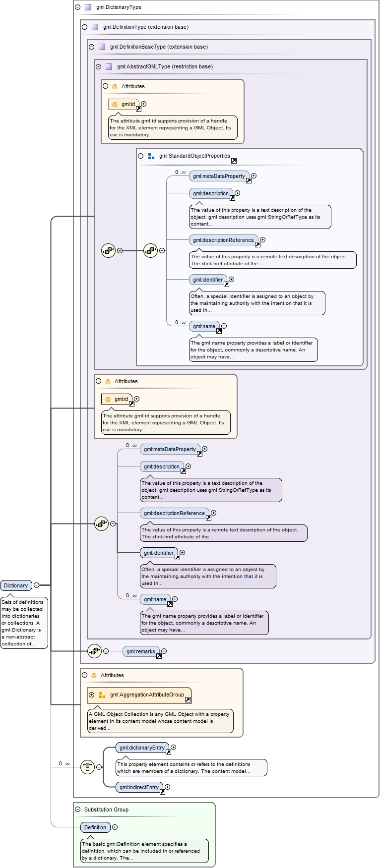
Task: Collapse Attributes box inside gml:AbstractGMLType
Action: click(105, 86)
